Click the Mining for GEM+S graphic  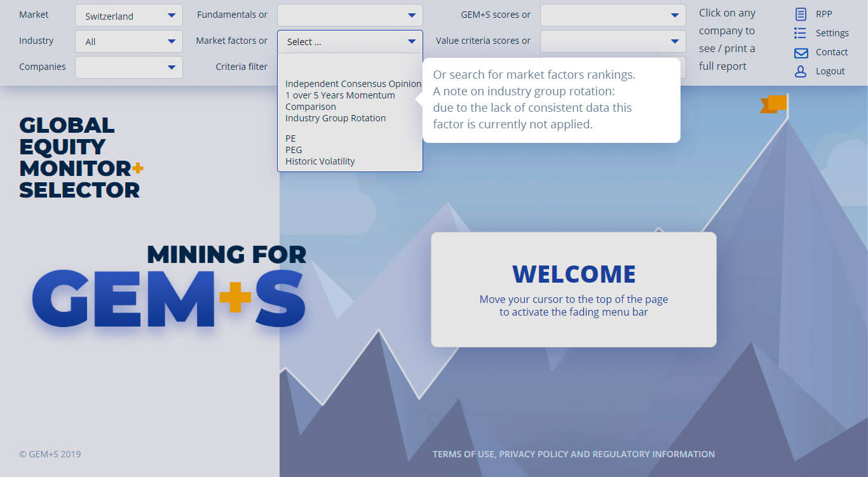coord(169,286)
